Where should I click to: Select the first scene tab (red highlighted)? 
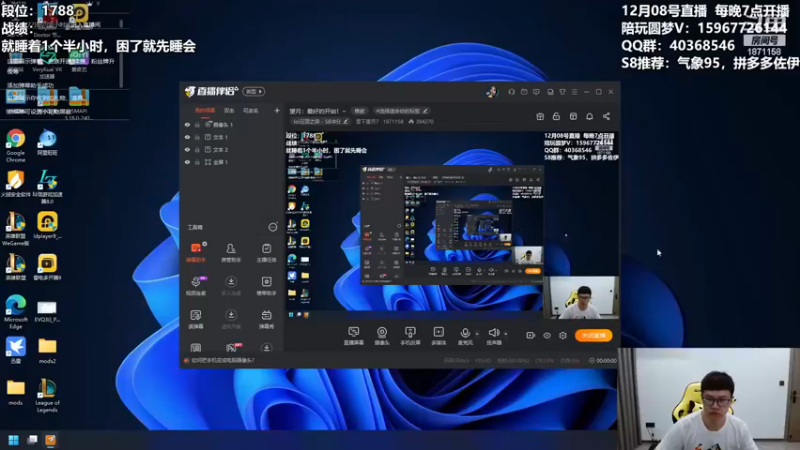205,111
